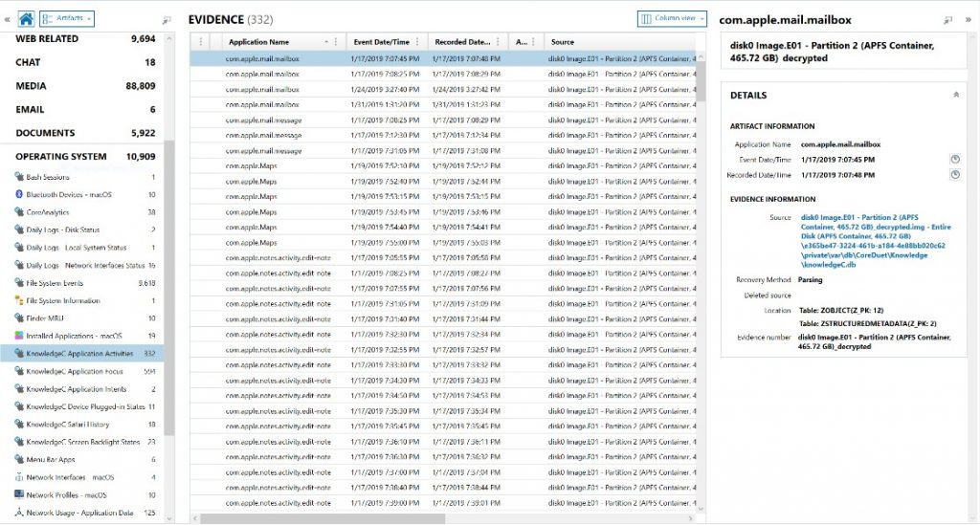The width and height of the screenshot is (980, 525).
Task: Select the DOCUMENTS category
Action: (x=85, y=133)
